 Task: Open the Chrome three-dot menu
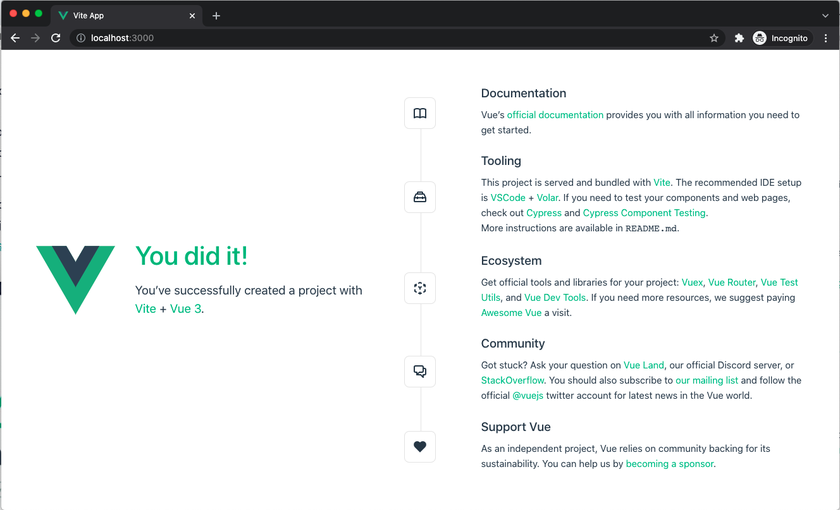826,38
